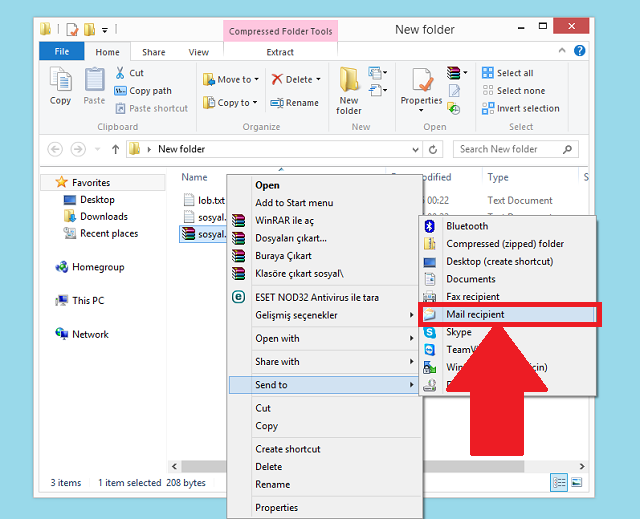Open the Quick Access Toolbar customize arrow
The height and width of the screenshot is (519, 640).
(105, 30)
